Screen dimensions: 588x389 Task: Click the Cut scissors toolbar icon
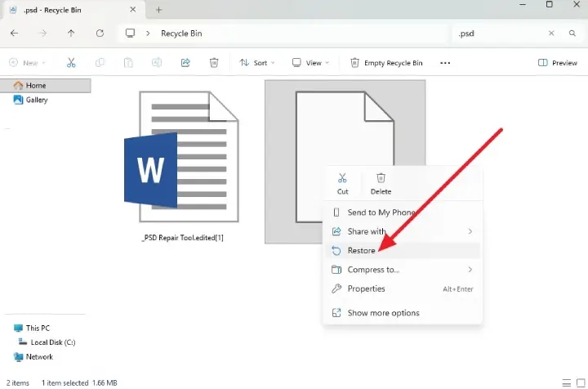point(71,63)
